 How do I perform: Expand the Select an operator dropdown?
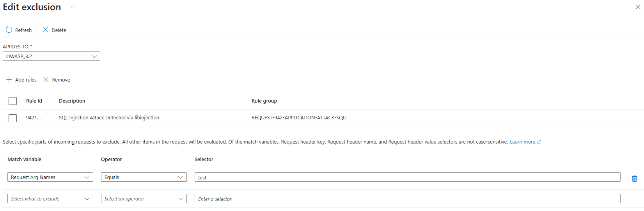coord(144,199)
